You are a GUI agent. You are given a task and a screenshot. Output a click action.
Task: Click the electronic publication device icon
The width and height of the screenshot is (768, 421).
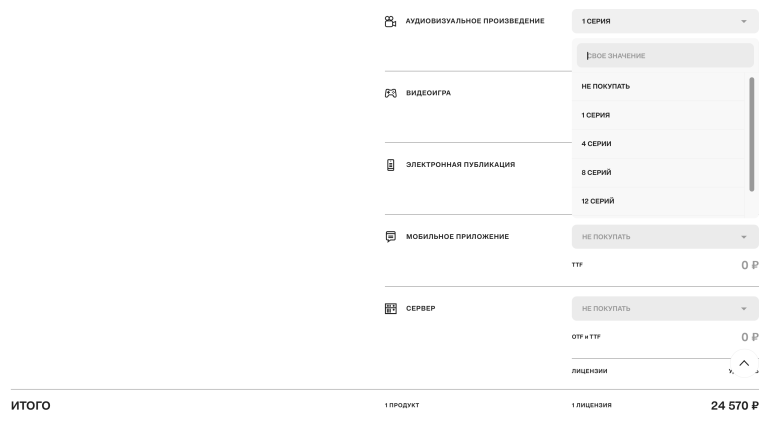pyautogui.click(x=390, y=165)
